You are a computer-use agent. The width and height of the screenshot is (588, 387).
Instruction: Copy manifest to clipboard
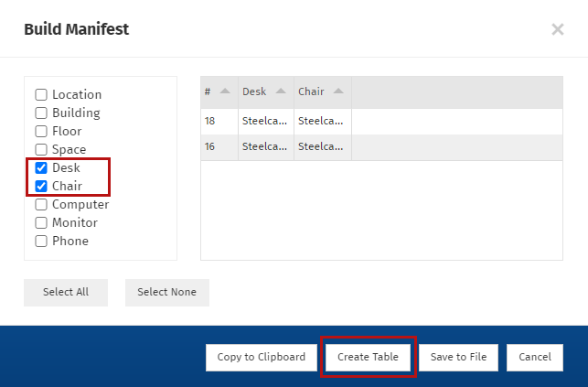(261, 358)
